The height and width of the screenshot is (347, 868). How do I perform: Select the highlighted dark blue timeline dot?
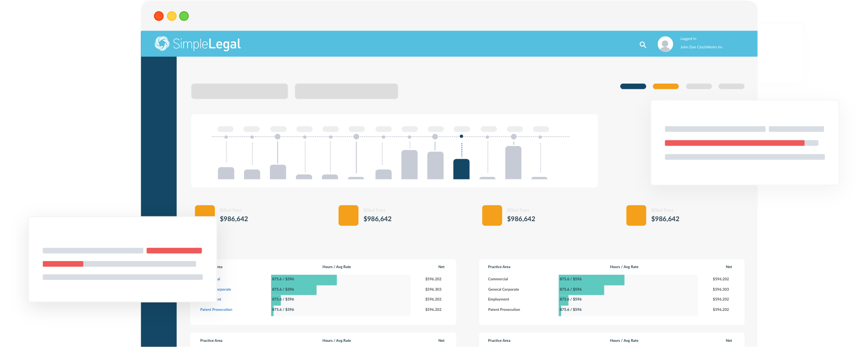pyautogui.click(x=461, y=136)
